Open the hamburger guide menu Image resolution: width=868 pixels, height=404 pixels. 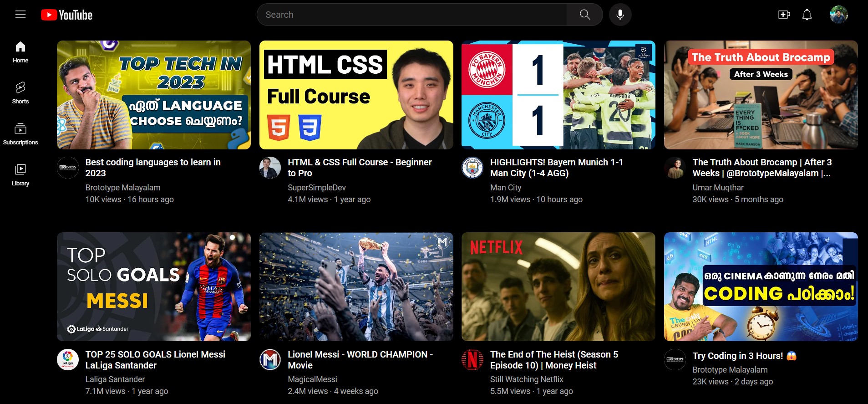pyautogui.click(x=20, y=15)
